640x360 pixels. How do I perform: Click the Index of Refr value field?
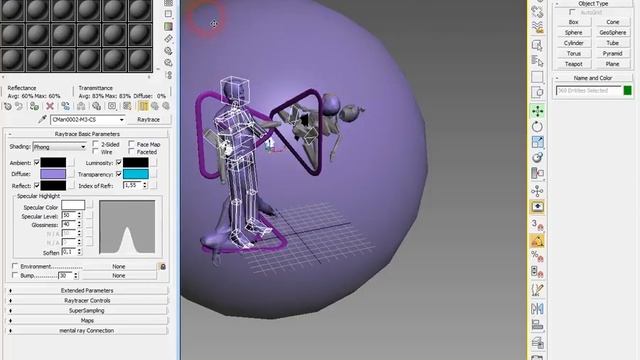(x=132, y=185)
